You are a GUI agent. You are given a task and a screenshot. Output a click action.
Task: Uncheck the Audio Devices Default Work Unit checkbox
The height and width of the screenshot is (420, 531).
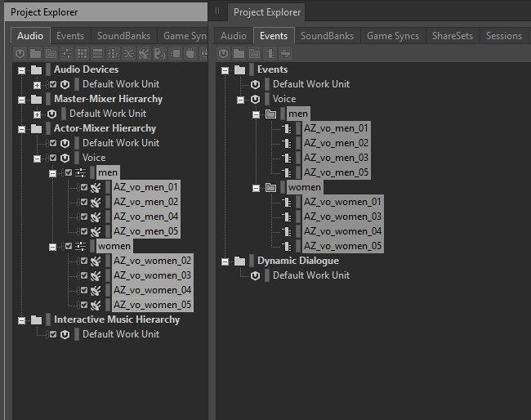click(x=53, y=84)
